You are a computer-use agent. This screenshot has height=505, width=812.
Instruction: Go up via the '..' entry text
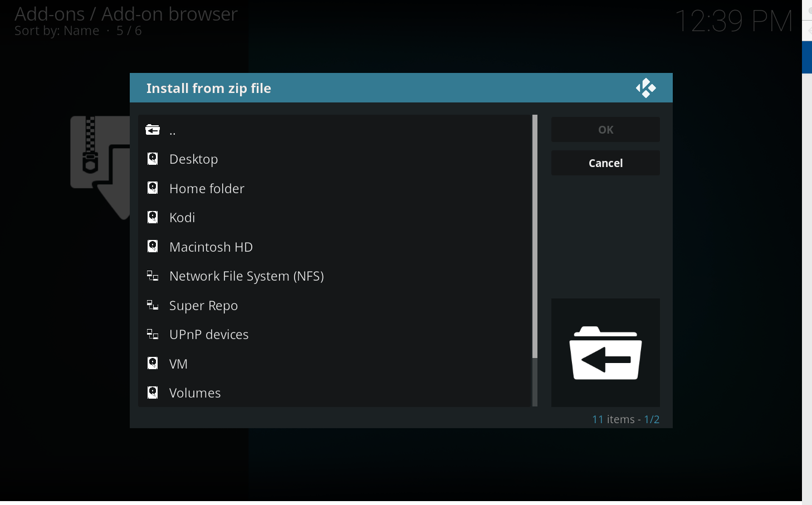[173, 131]
